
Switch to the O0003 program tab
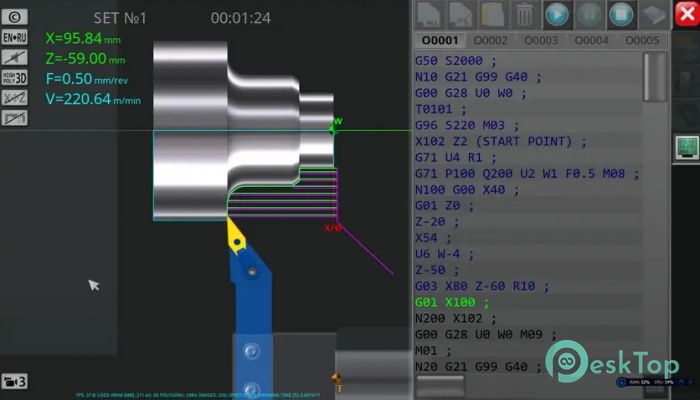point(541,41)
